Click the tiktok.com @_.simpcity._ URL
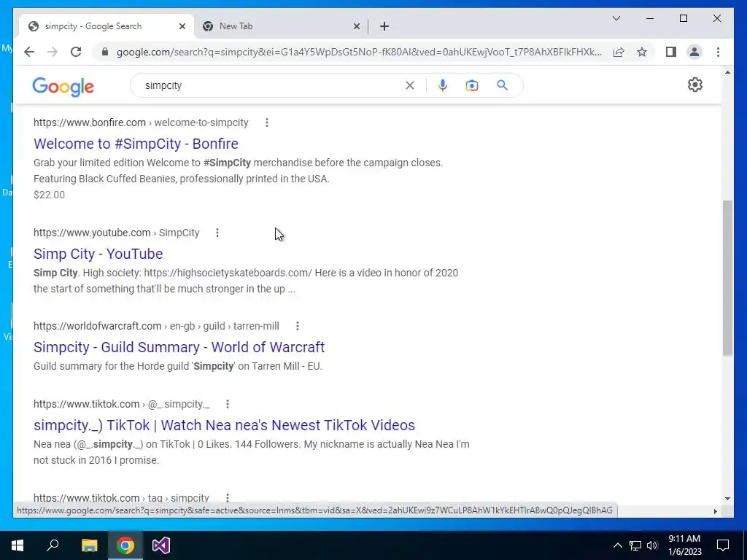Image resolution: width=747 pixels, height=560 pixels. [x=122, y=404]
